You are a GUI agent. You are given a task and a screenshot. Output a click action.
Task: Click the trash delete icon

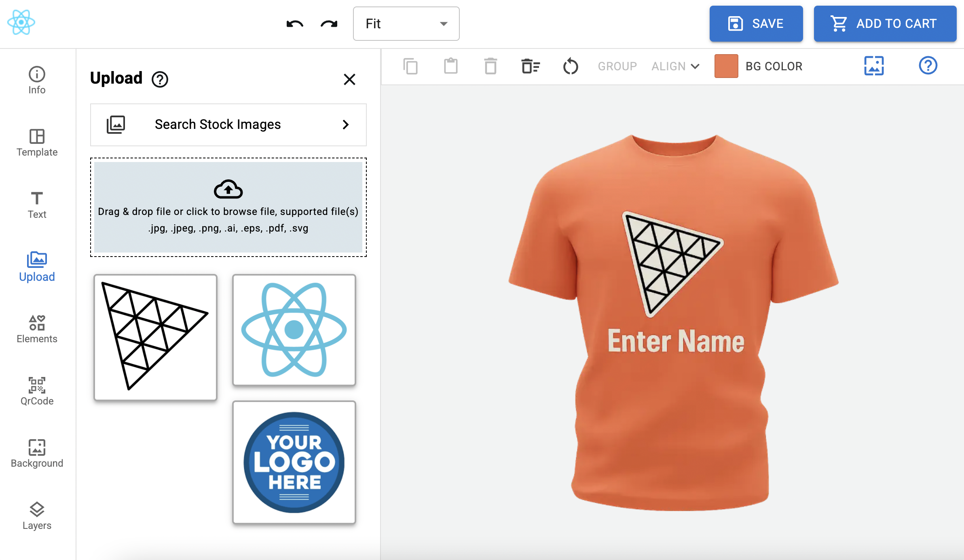coord(490,66)
